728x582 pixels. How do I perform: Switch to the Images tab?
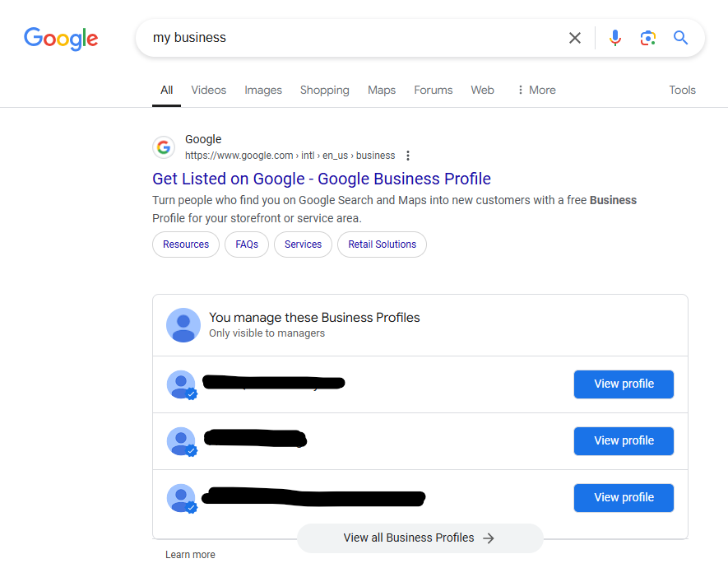(263, 91)
